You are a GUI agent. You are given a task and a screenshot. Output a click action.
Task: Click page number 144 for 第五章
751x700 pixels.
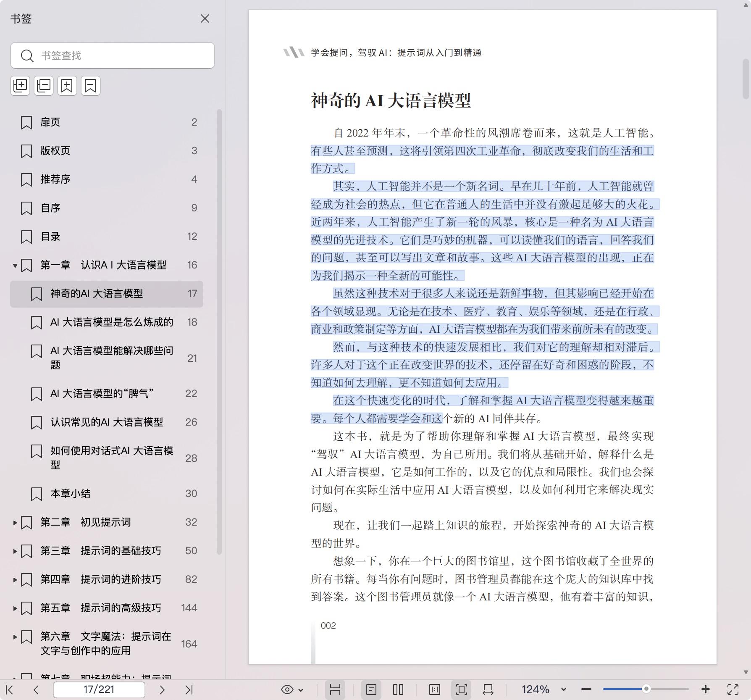coord(189,608)
